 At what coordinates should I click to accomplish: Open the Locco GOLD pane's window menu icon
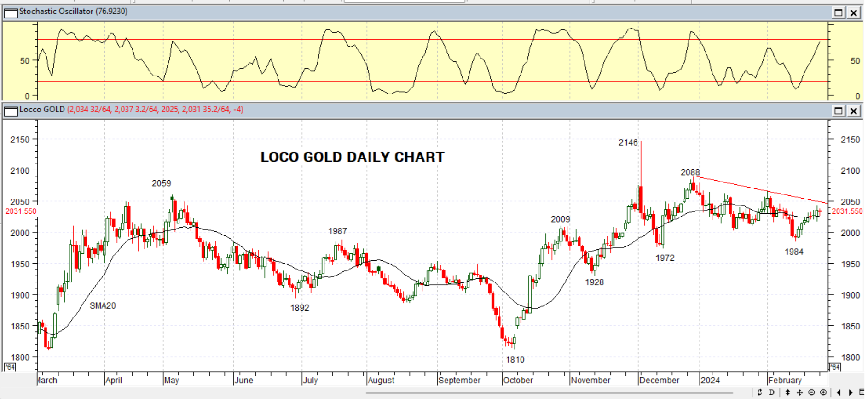[11, 111]
